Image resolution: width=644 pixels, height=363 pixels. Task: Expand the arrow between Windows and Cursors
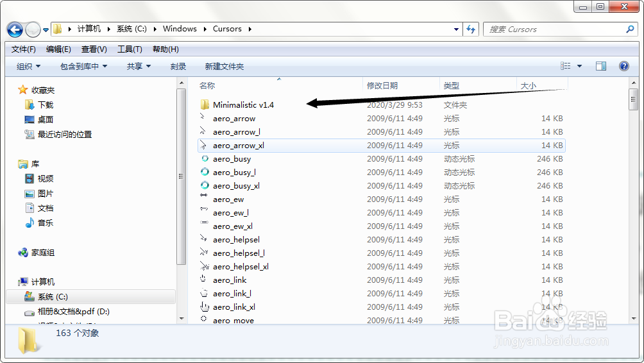[205, 29]
